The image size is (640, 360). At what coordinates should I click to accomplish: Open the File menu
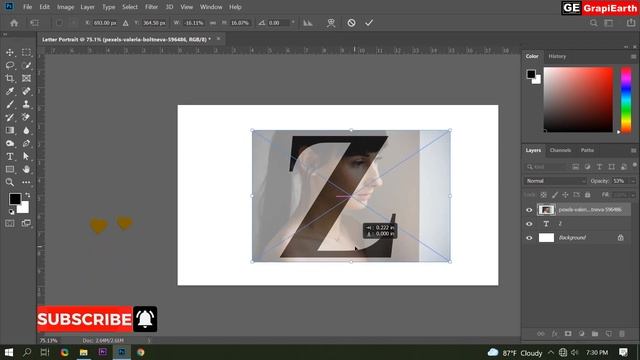pos(27,7)
